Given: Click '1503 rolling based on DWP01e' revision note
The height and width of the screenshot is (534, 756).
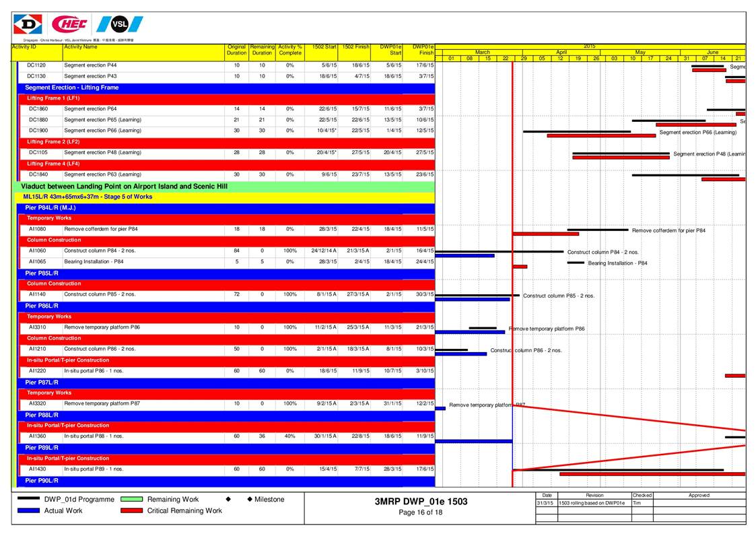Looking at the screenshot, I should click(592, 503).
